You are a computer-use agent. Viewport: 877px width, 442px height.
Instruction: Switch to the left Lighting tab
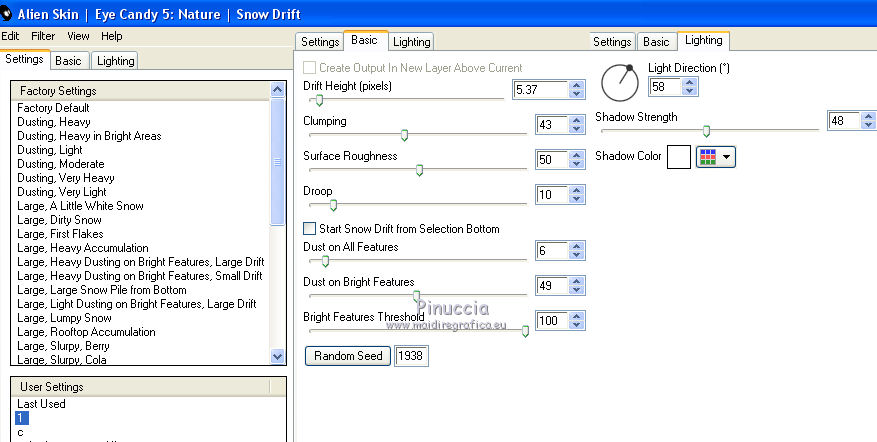click(115, 60)
